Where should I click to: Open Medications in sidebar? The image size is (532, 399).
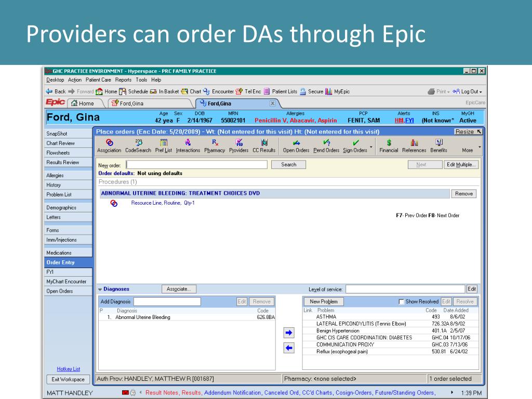pos(68,253)
